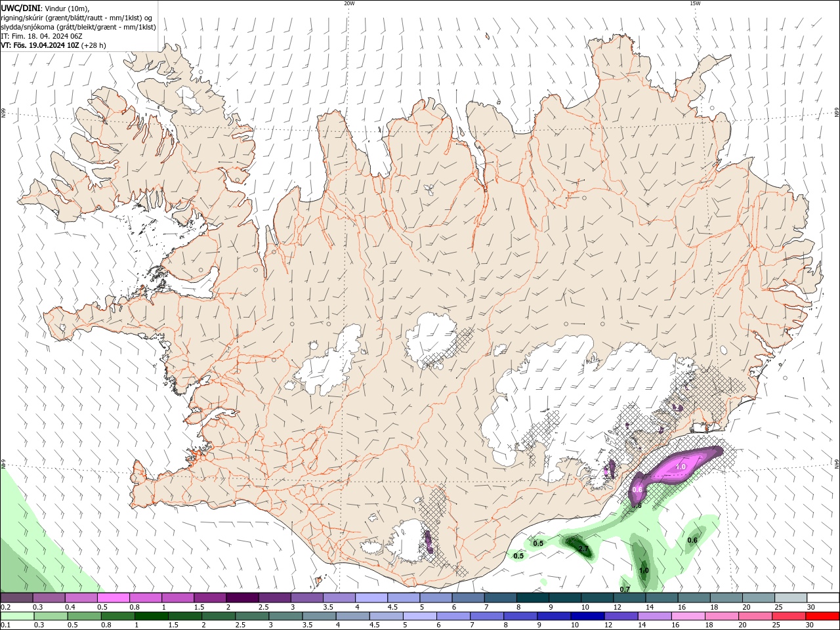Click the dark teal 8–9 snow legend swatch

click(x=532, y=598)
